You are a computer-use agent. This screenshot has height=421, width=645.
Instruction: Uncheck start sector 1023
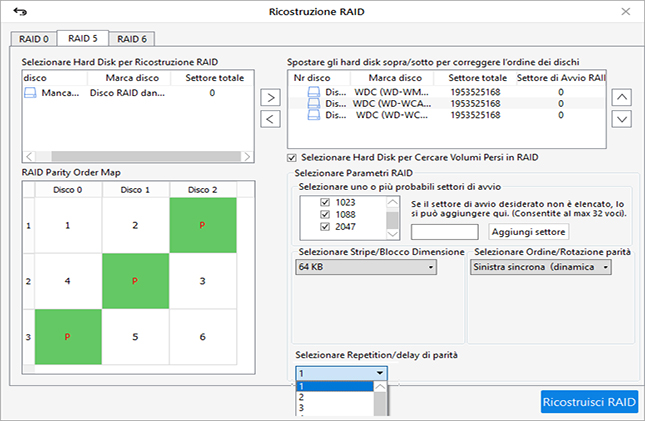[x=325, y=202]
